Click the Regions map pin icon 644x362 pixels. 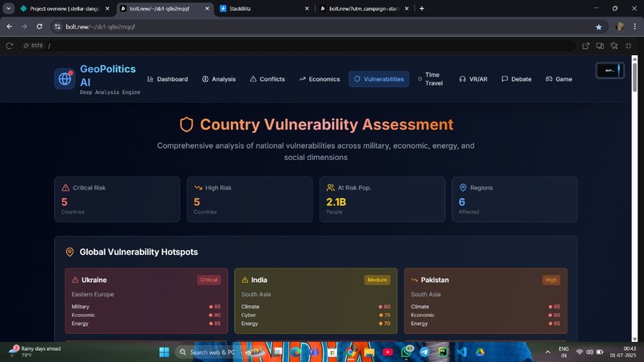point(463,187)
